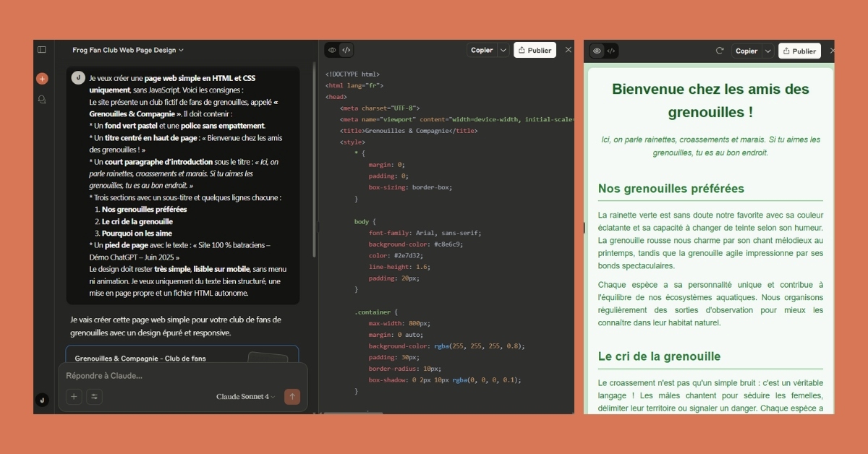Click Publier in the preview panel
The height and width of the screenshot is (454, 868).
pos(799,51)
